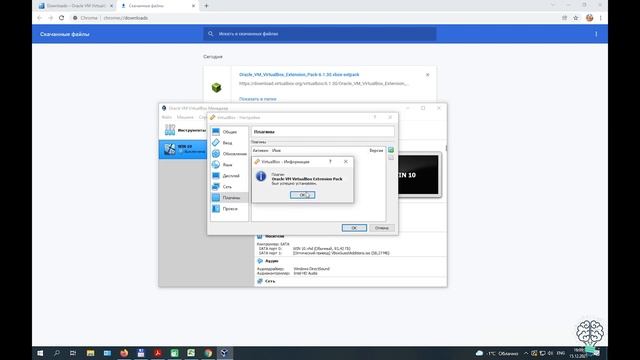Expand the hidden system tray icons chevron
The image size is (640, 360).
tap(526, 353)
